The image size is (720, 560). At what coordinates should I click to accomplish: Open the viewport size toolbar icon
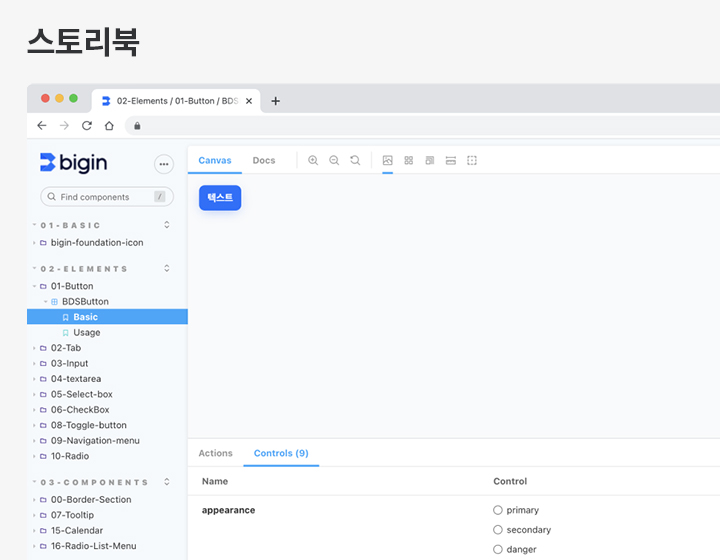pyautogui.click(x=429, y=160)
